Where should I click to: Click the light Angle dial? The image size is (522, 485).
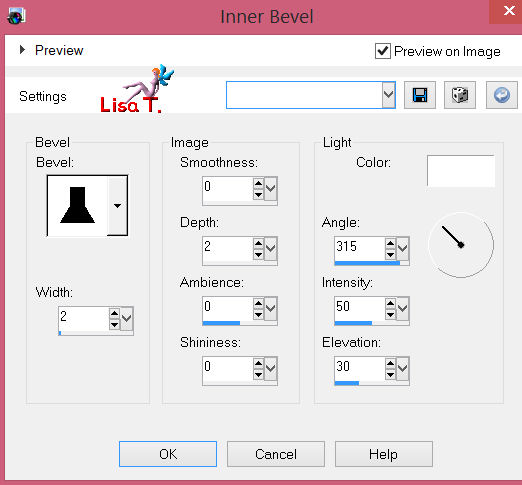pos(461,245)
